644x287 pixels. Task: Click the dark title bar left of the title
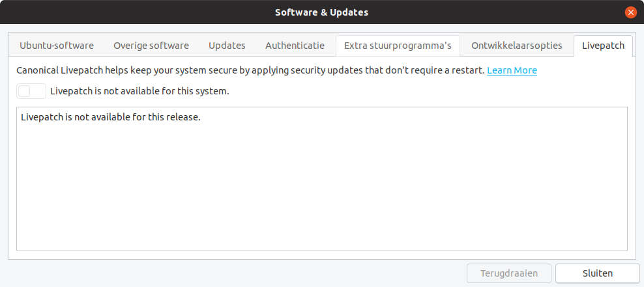[x=130, y=12]
